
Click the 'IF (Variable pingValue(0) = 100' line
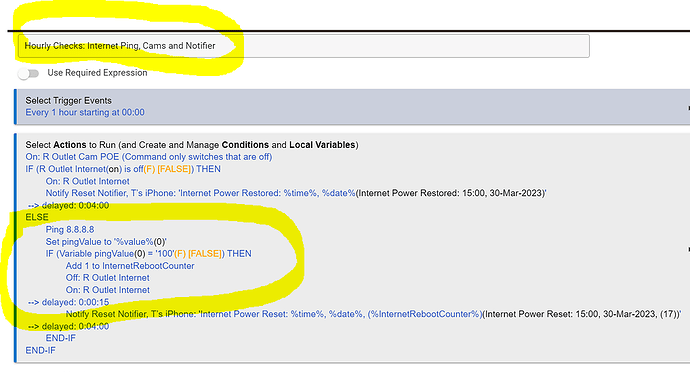[148, 254]
